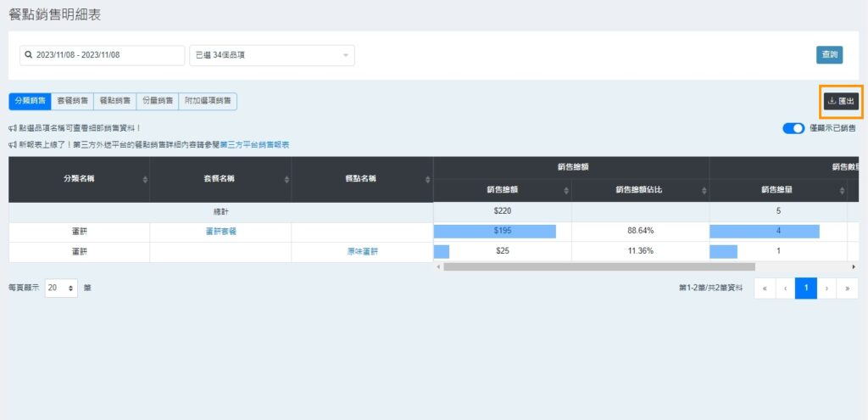Click the 查詢 search button
868x420 pixels.
[x=829, y=55]
